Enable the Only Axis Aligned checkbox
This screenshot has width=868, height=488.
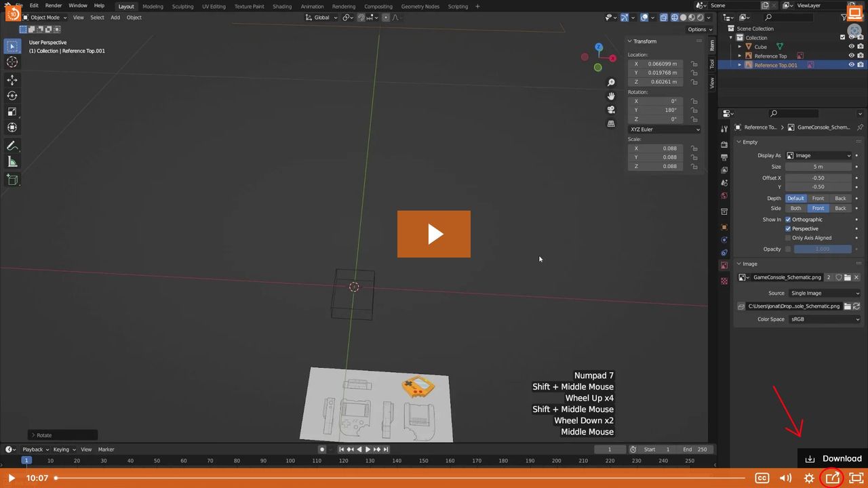[x=788, y=238]
